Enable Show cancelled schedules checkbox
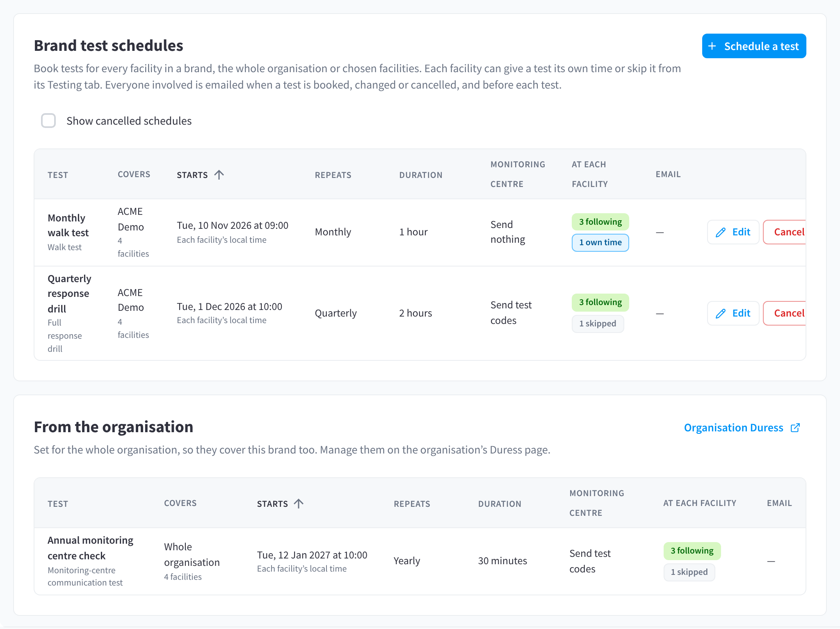Image resolution: width=840 pixels, height=629 pixels. tap(48, 121)
